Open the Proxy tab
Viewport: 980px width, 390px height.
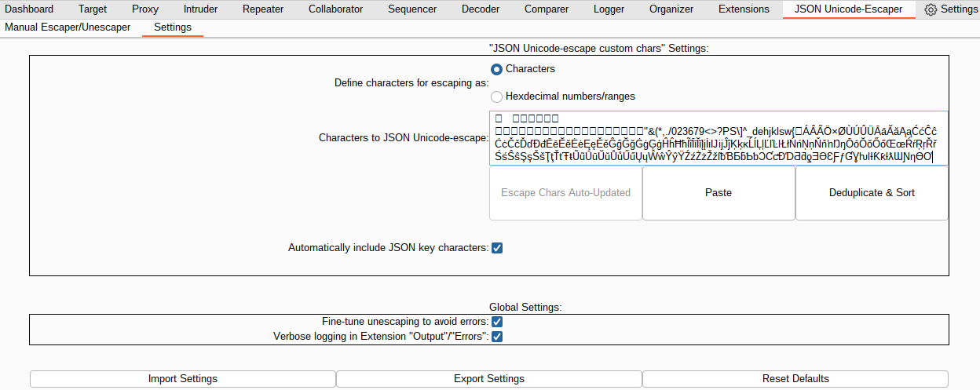coord(144,9)
